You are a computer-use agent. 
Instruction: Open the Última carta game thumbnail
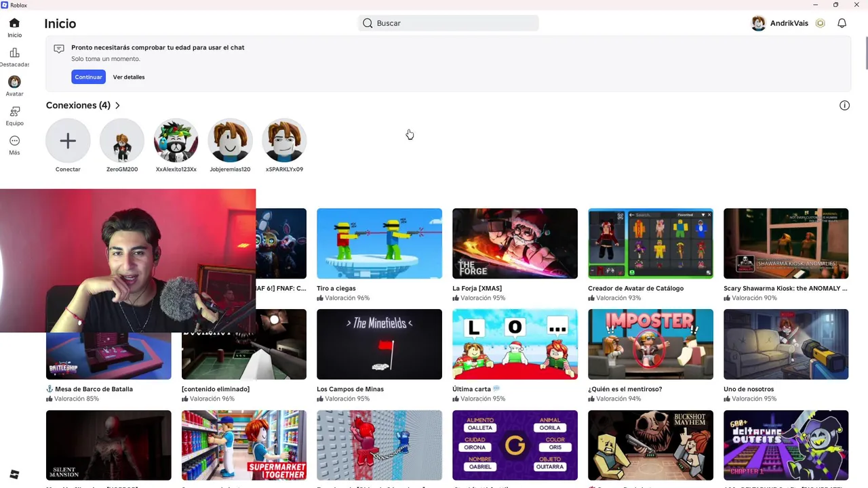515,344
